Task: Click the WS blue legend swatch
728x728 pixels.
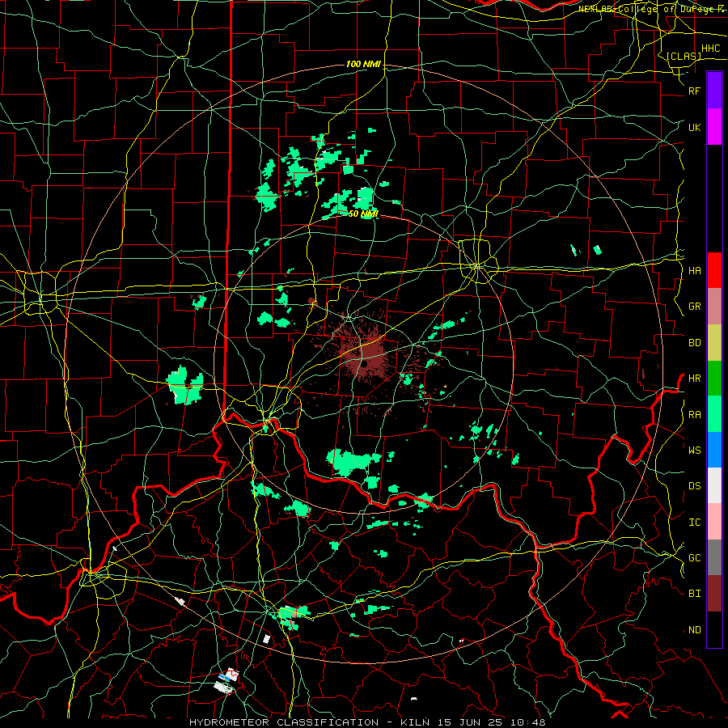Action: coord(714,450)
